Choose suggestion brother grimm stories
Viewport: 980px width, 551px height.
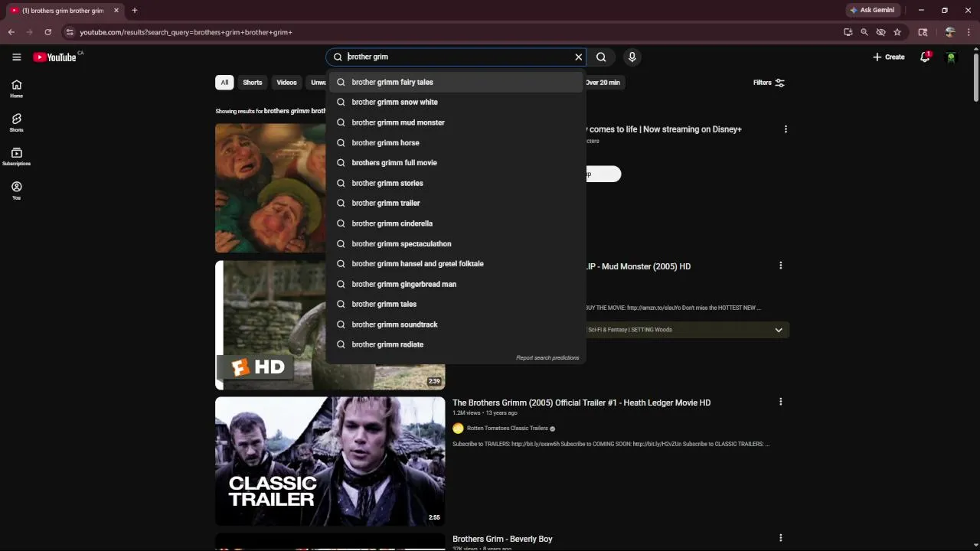pyautogui.click(x=456, y=183)
